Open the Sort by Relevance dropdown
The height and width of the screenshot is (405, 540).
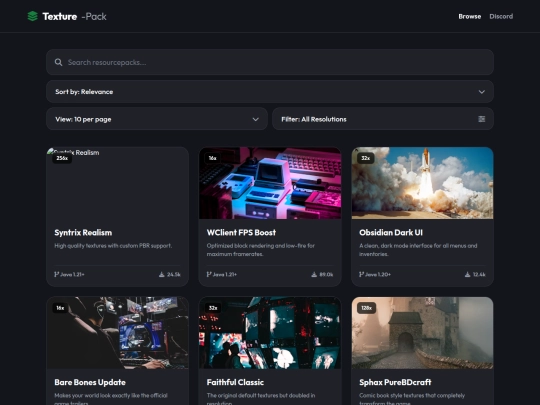(x=270, y=92)
